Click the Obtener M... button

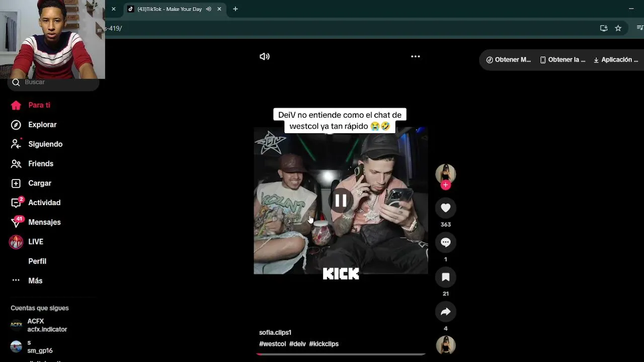coord(509,60)
